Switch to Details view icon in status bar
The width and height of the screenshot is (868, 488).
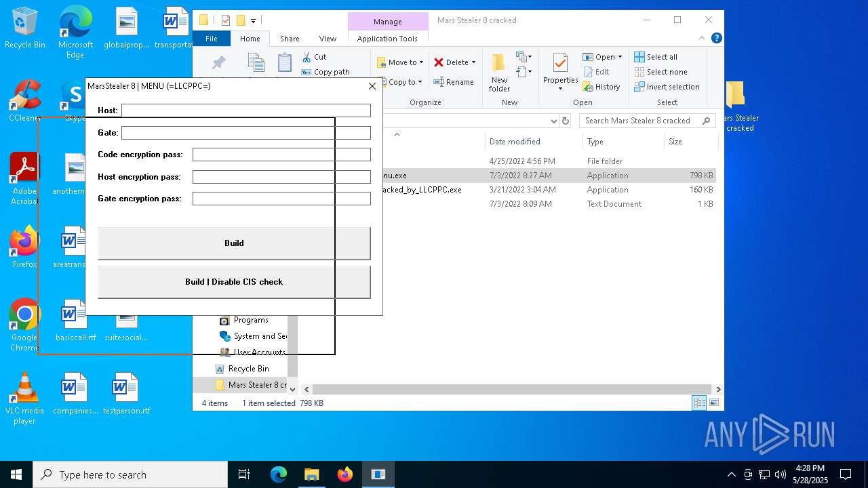coord(699,403)
